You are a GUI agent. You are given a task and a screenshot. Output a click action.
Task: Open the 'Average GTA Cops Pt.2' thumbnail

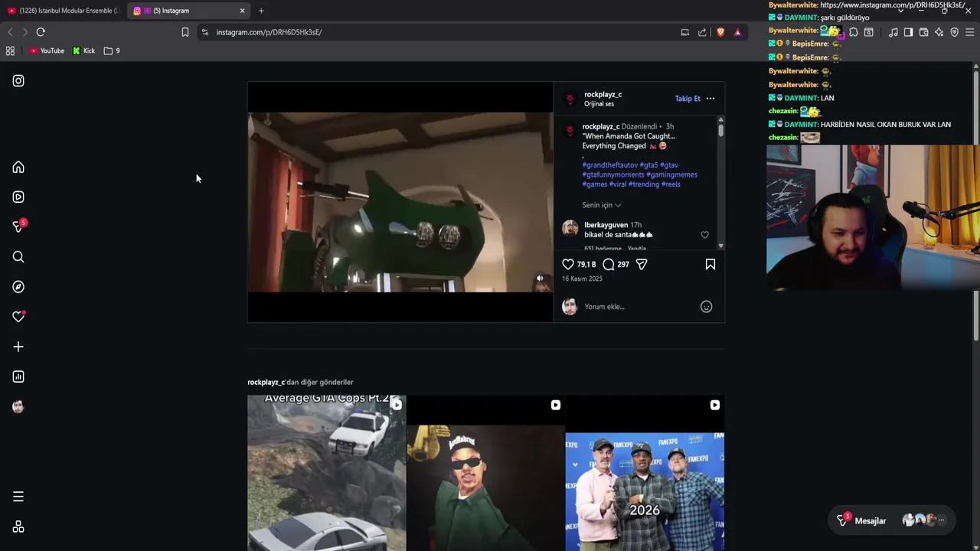[327, 473]
